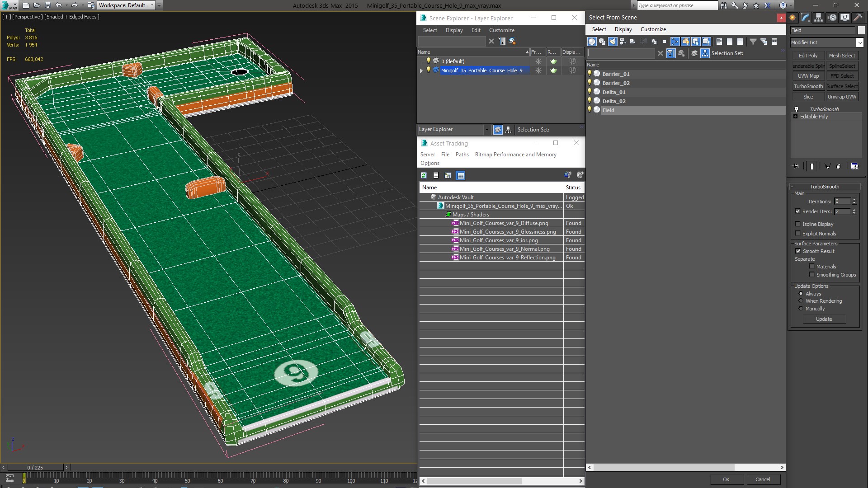
Task: Click the Field object color swatch
Action: click(861, 30)
